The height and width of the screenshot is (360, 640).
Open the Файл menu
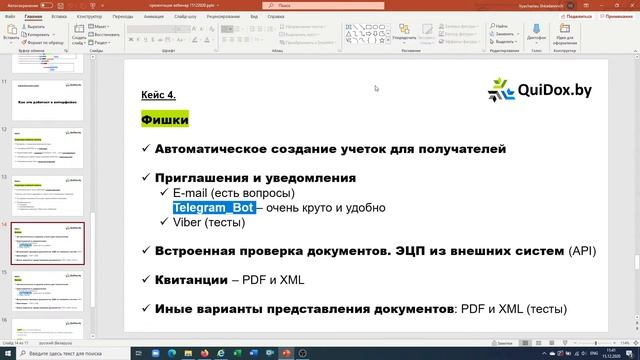(x=10, y=17)
